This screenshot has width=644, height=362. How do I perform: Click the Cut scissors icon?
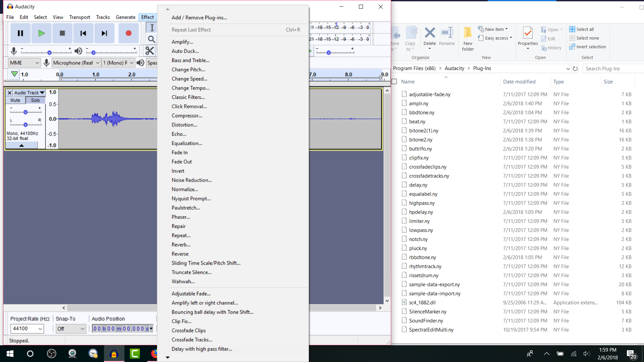[x=150, y=51]
